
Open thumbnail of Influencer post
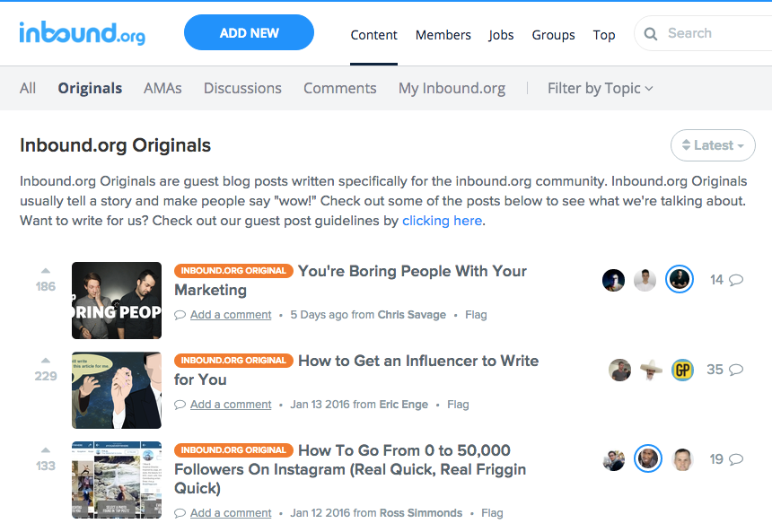(117, 390)
